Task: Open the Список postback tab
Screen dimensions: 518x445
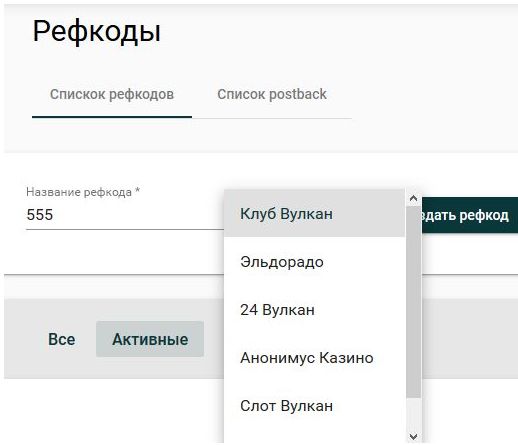Action: 272,94
